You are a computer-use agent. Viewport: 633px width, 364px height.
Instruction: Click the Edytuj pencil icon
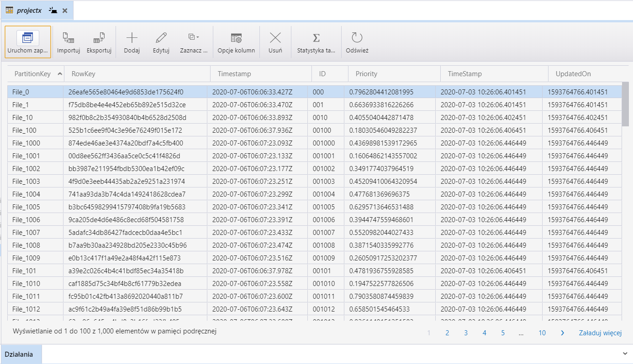point(161,38)
